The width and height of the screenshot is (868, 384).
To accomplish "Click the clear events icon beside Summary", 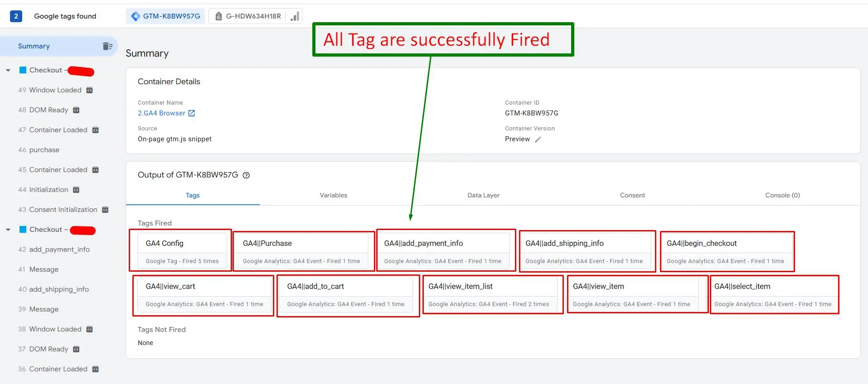I will coord(107,46).
